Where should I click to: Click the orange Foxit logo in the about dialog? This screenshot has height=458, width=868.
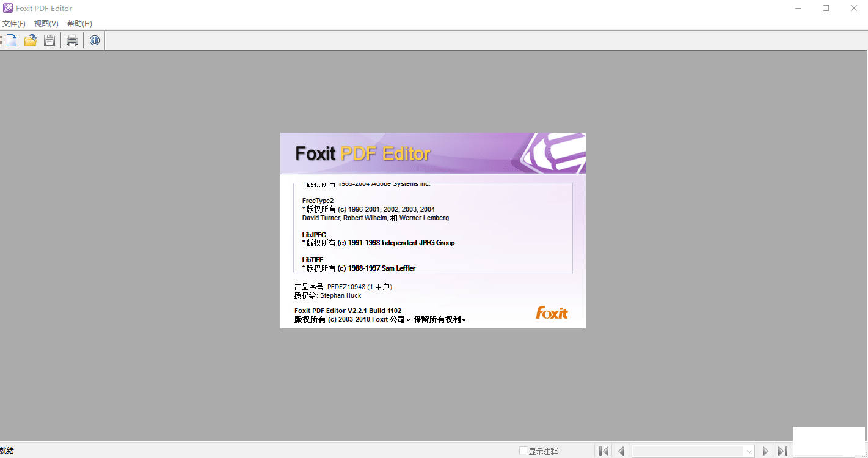pos(552,313)
